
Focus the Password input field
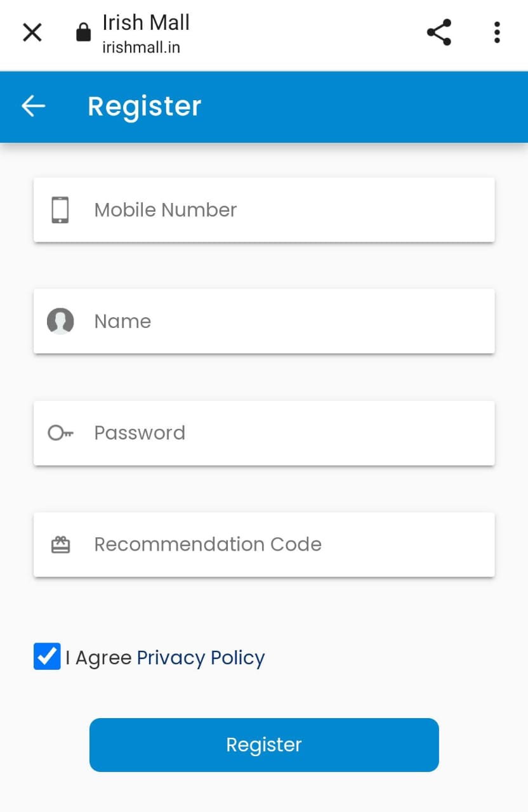click(264, 433)
